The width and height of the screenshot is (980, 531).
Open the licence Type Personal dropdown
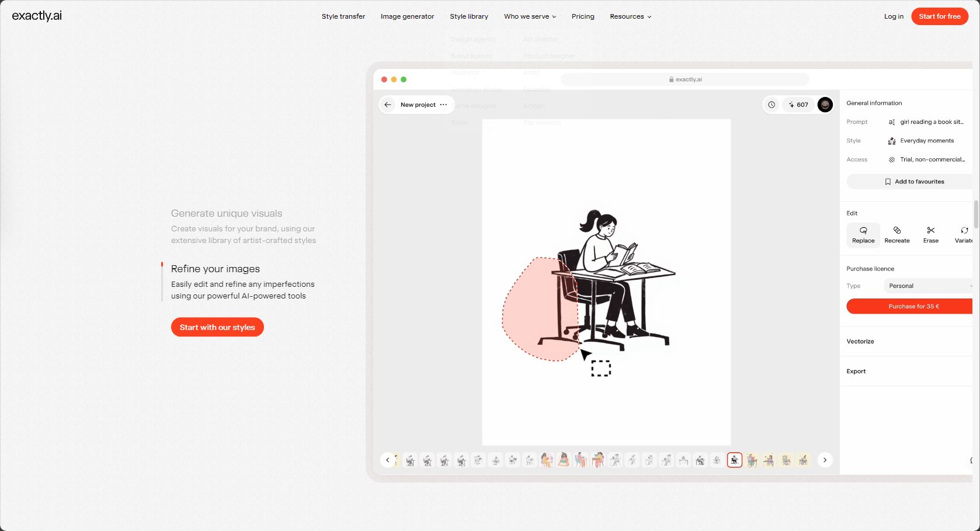click(x=928, y=286)
